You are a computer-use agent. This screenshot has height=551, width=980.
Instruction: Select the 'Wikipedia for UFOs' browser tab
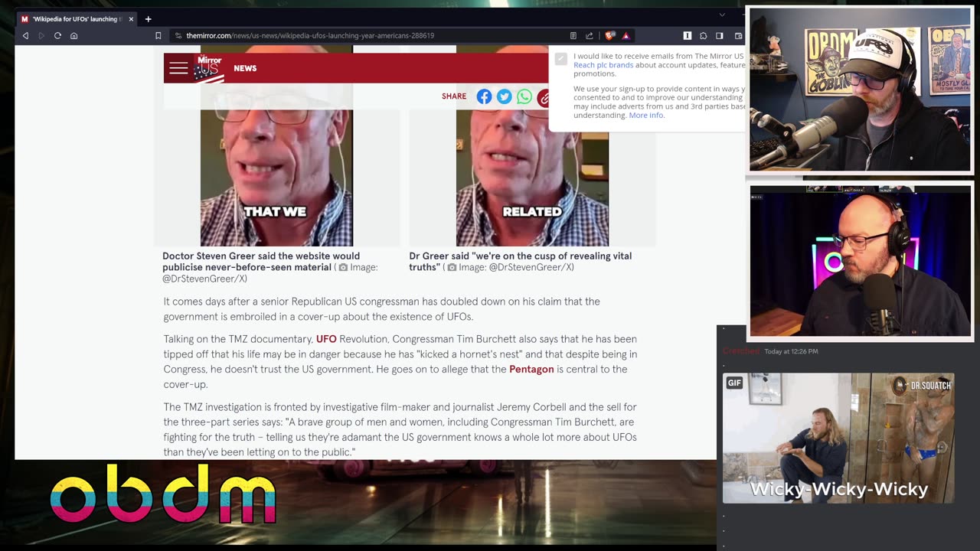(x=77, y=18)
